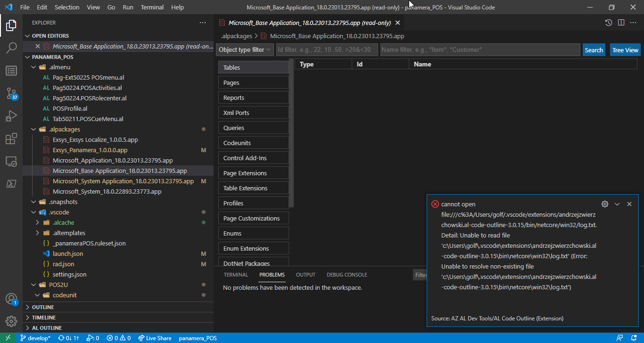Collapse the error notification chevron

click(617, 204)
